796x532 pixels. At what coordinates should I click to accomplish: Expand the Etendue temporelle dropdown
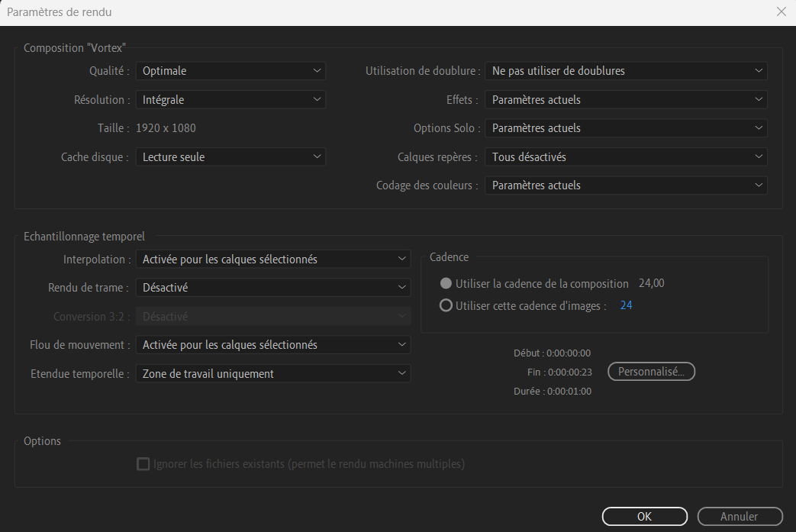coord(273,374)
